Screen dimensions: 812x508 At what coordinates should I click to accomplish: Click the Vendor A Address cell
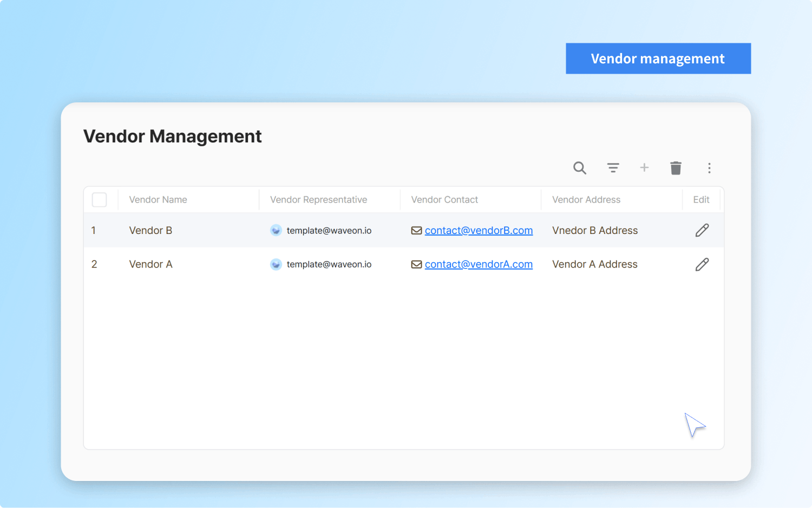pos(595,264)
